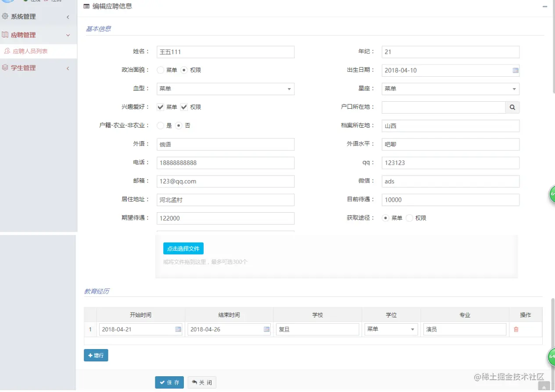Click the 微信 field containing ads
This screenshot has width=555, height=392.
451,181
